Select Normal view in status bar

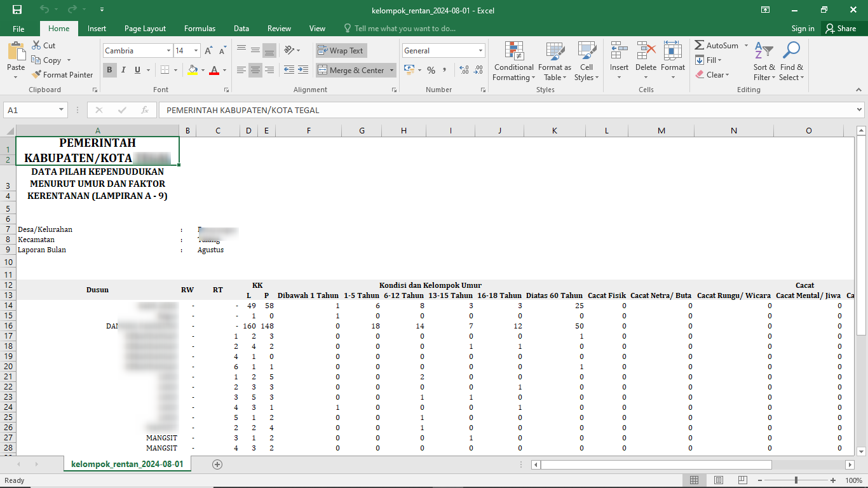(x=695, y=480)
